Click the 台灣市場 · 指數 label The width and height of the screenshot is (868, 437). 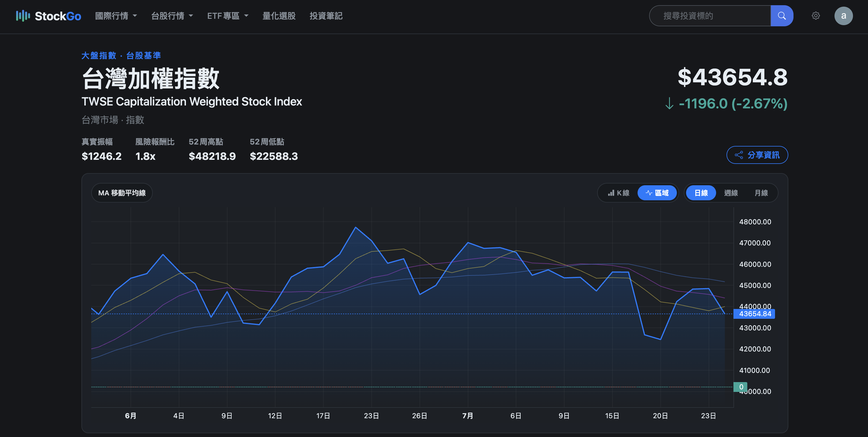[113, 120]
